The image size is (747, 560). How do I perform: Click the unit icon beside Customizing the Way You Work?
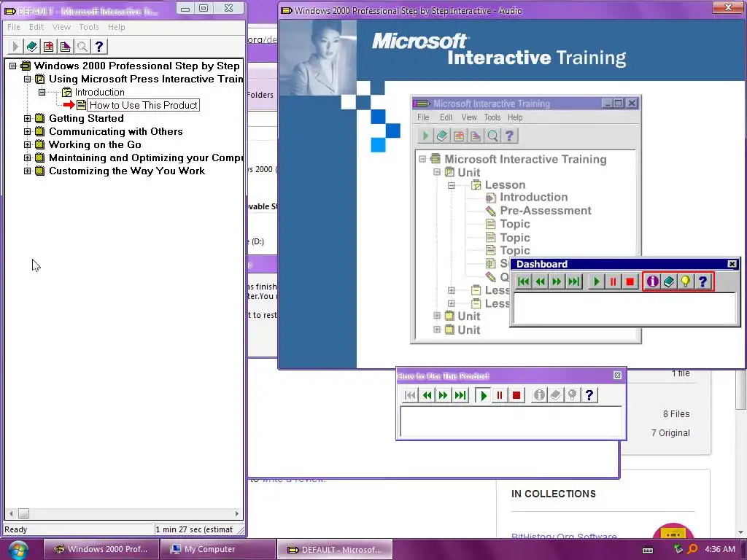(x=40, y=171)
